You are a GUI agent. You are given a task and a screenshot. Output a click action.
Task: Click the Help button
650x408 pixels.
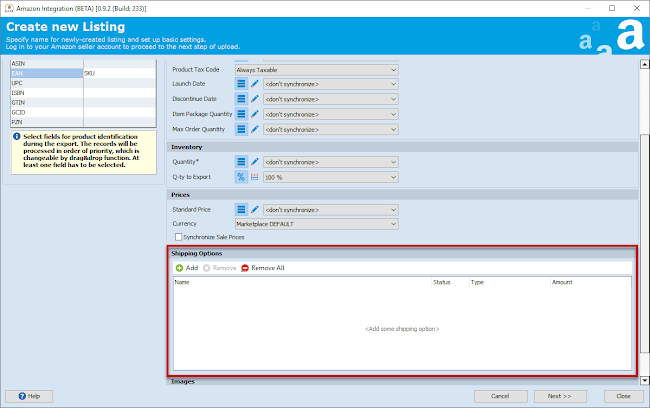(29, 396)
